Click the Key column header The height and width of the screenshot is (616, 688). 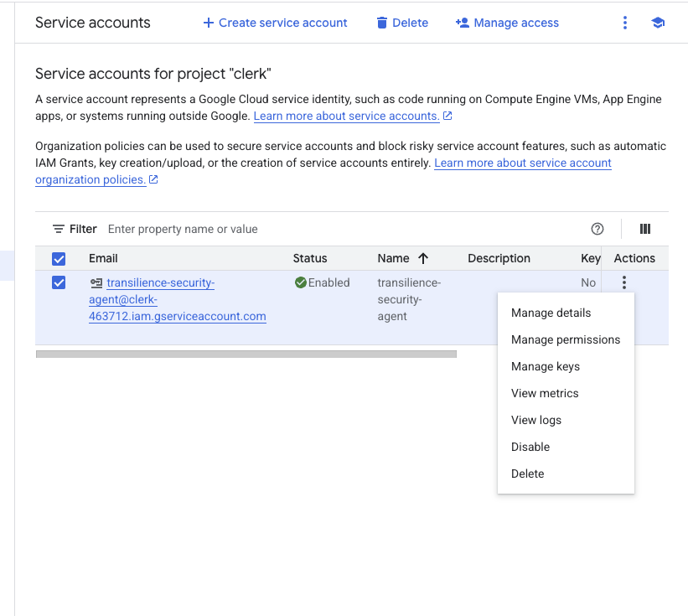(x=591, y=258)
